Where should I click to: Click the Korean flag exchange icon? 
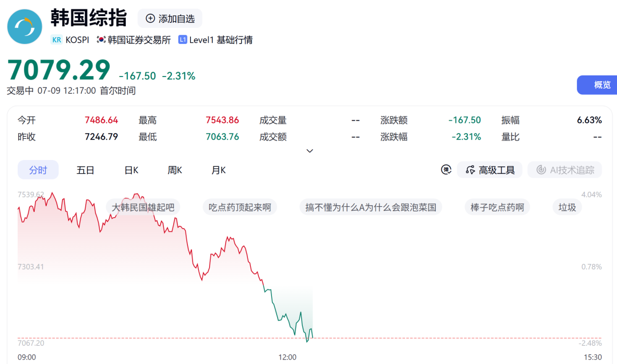click(x=101, y=39)
